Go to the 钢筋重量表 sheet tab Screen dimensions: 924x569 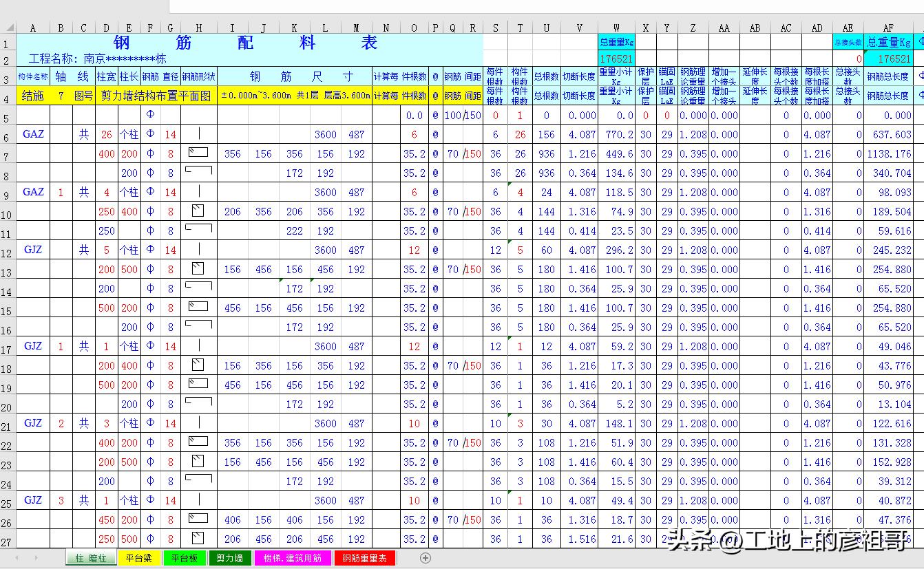[364, 558]
